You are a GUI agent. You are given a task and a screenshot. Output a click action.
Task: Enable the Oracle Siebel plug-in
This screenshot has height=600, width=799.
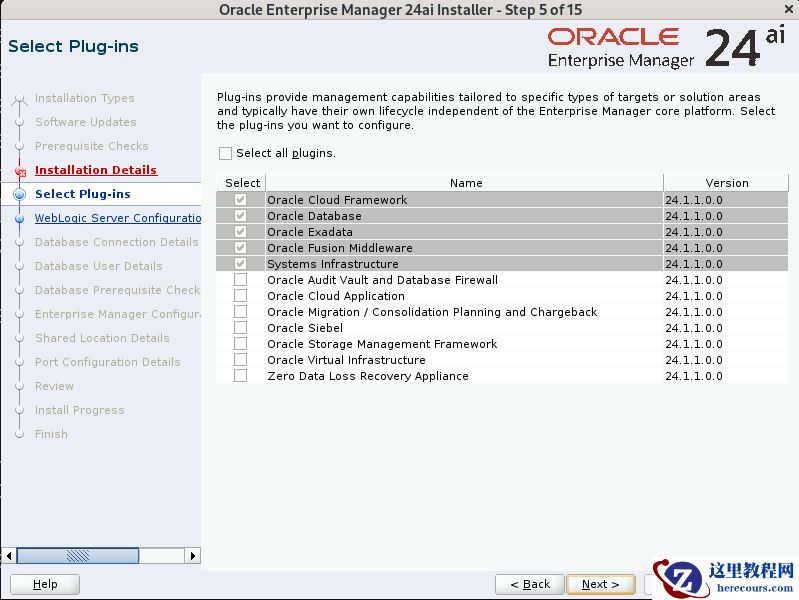coord(241,328)
